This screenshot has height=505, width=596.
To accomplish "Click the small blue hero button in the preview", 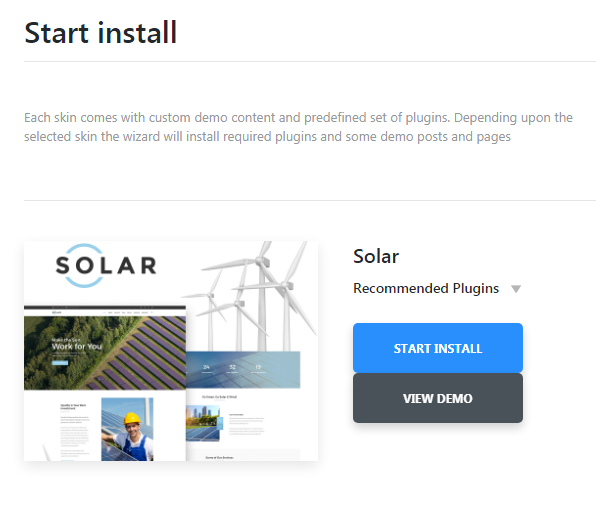I will click(x=60, y=363).
